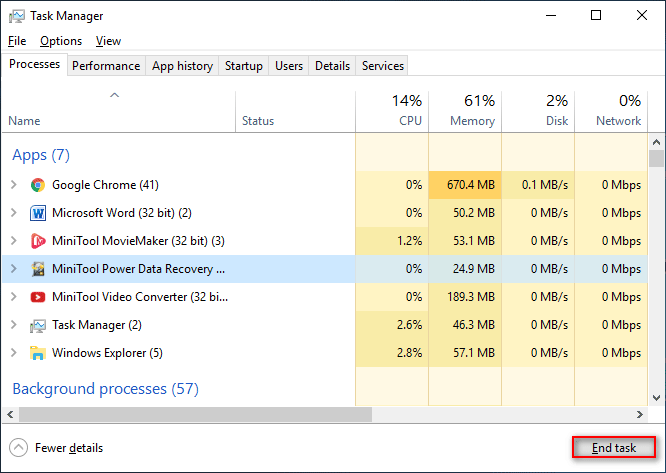
Task: Click the 53.1 MB memory cell
Action: click(x=465, y=241)
